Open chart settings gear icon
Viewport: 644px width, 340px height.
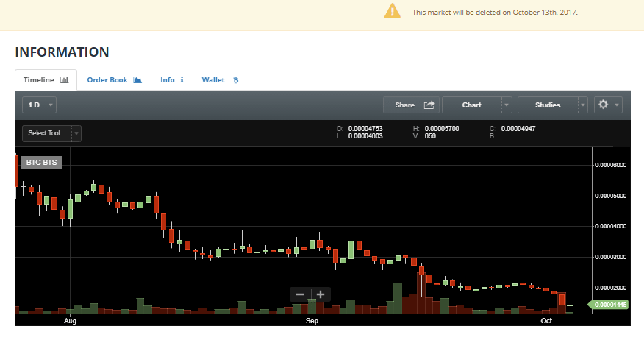pos(604,105)
